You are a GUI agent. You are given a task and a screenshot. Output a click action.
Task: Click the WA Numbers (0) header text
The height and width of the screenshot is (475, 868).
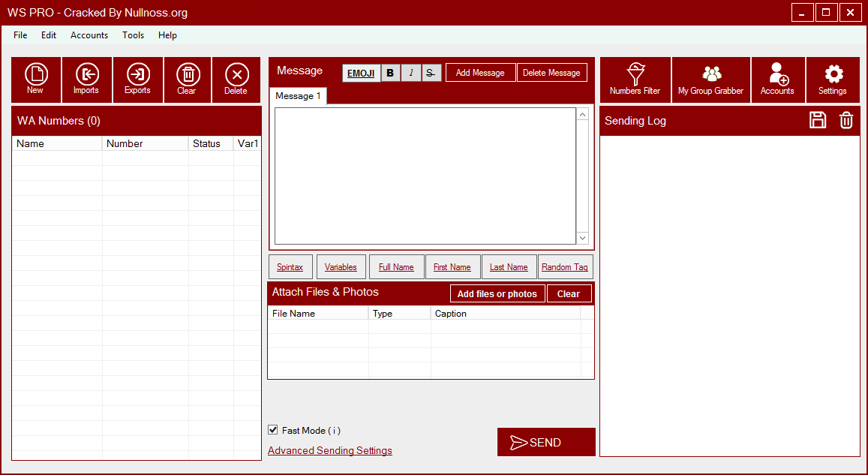(59, 121)
